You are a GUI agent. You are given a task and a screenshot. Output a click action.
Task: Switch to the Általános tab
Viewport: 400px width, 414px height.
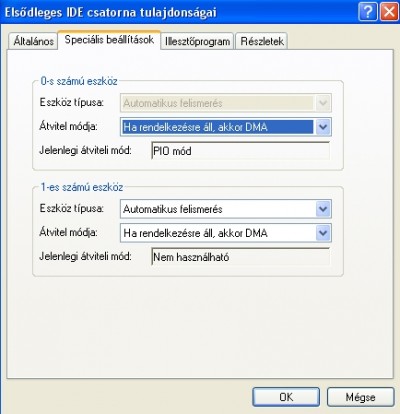33,41
